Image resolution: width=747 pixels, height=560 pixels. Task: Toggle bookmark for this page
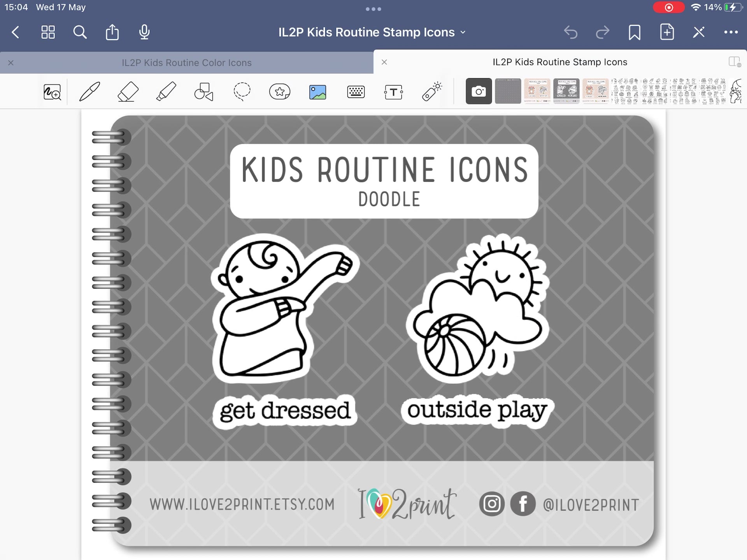click(x=634, y=32)
